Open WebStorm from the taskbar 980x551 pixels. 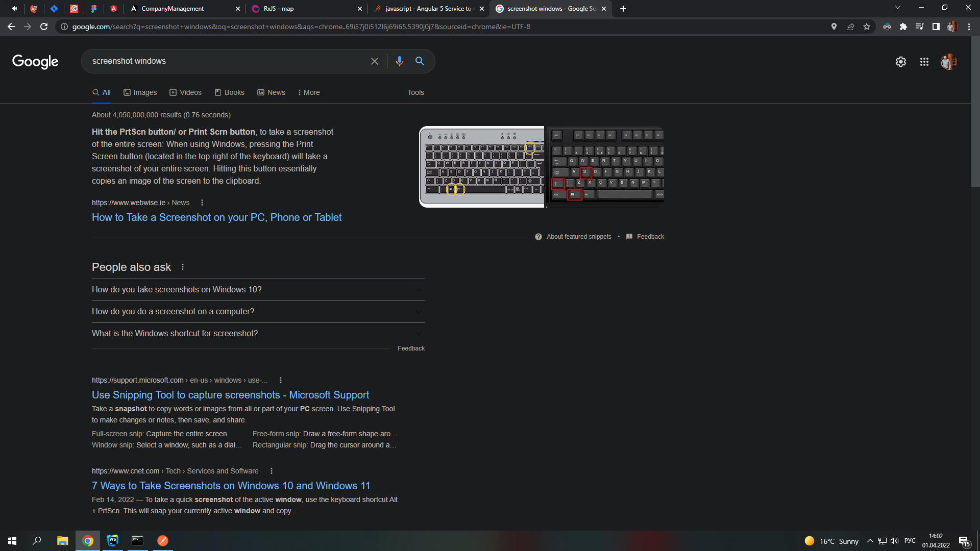point(112,541)
